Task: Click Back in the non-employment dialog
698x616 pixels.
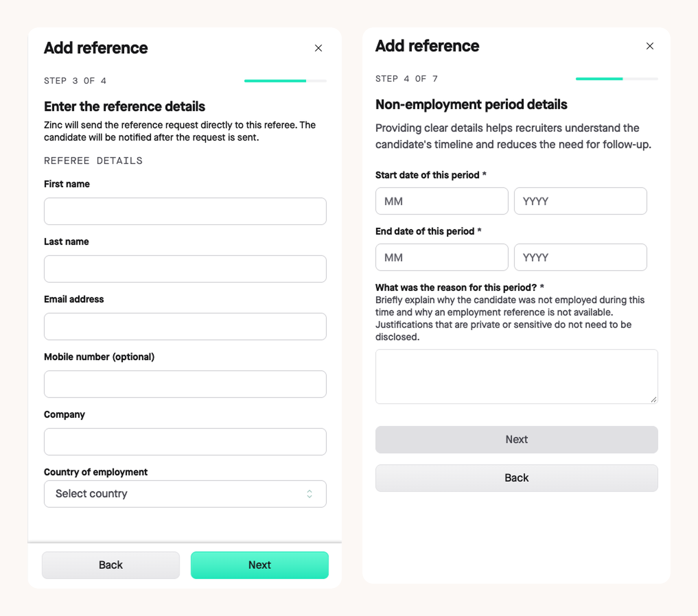Action: coord(516,478)
